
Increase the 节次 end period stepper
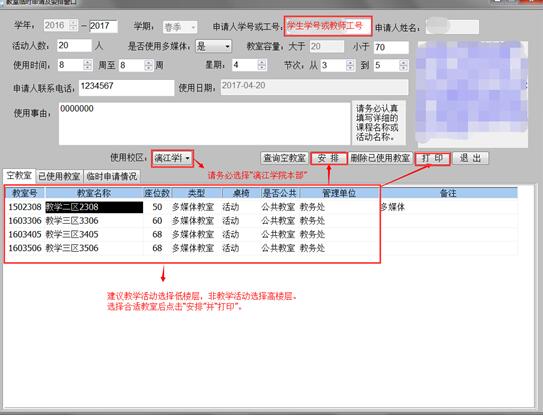pyautogui.click(x=403, y=62)
